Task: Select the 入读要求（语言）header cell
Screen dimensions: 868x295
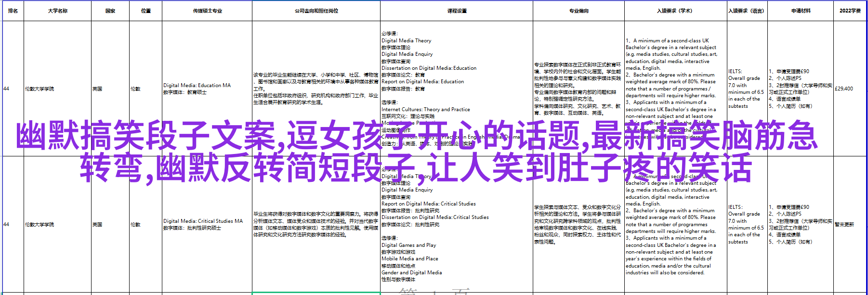Action: pyautogui.click(x=746, y=11)
